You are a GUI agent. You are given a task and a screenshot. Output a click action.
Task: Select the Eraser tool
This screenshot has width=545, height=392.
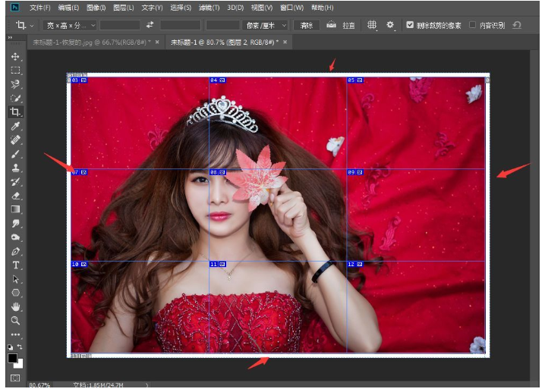click(15, 196)
